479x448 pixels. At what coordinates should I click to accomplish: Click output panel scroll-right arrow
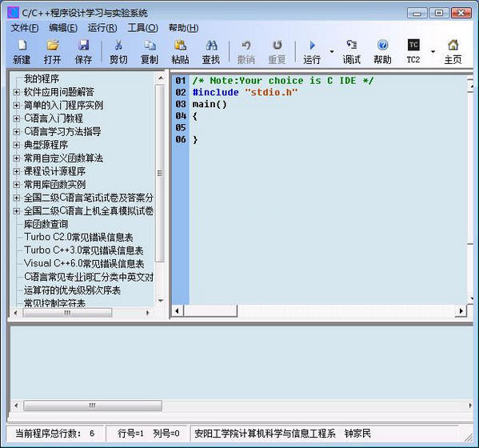click(470, 406)
